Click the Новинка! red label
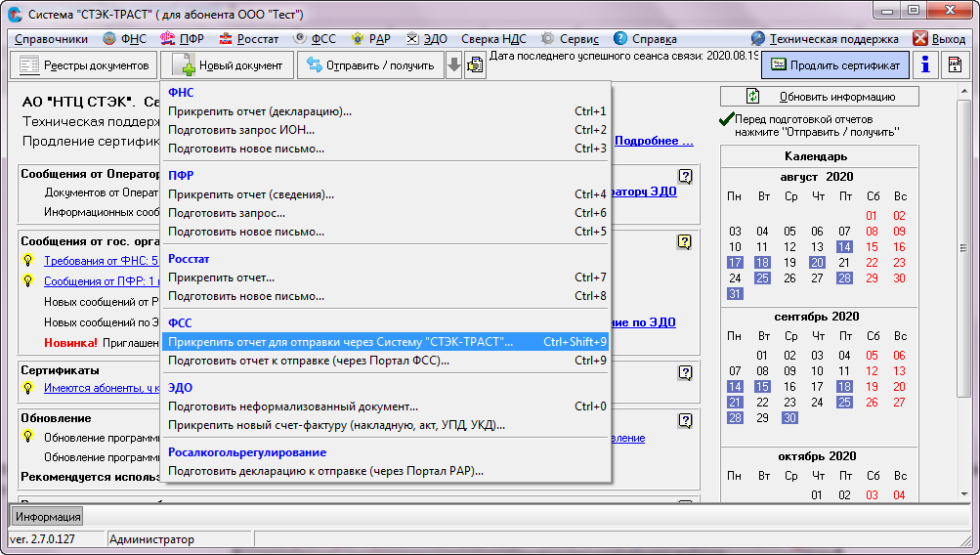980x555 pixels. [x=70, y=343]
